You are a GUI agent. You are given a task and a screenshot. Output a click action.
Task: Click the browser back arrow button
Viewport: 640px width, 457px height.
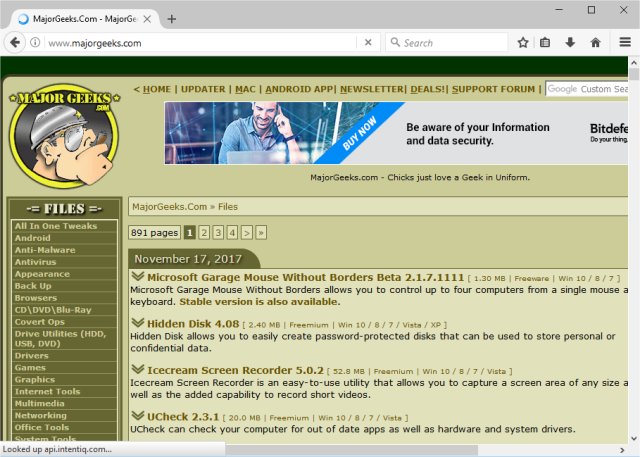click(16, 43)
